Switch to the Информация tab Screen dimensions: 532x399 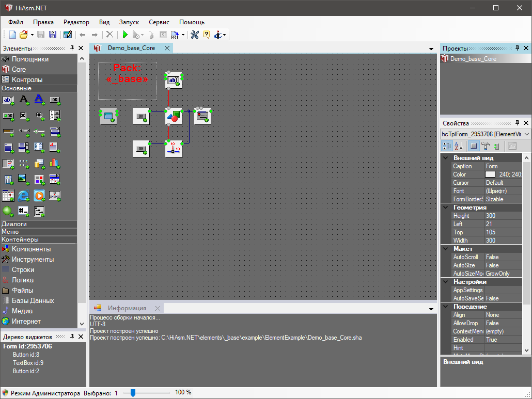(127, 308)
